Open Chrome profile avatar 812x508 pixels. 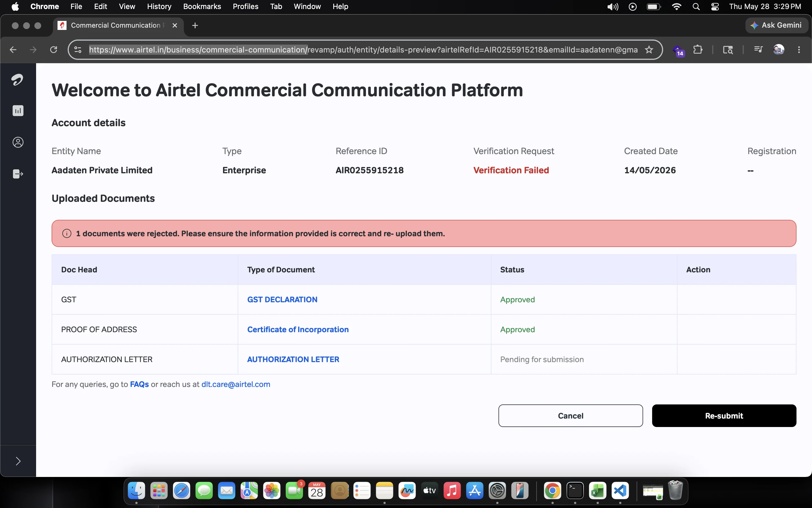pos(778,50)
